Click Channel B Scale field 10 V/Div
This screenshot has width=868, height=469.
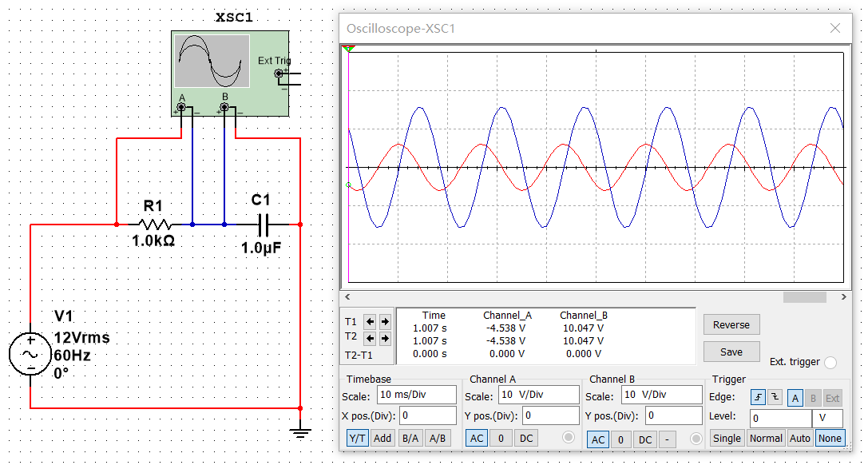click(662, 395)
